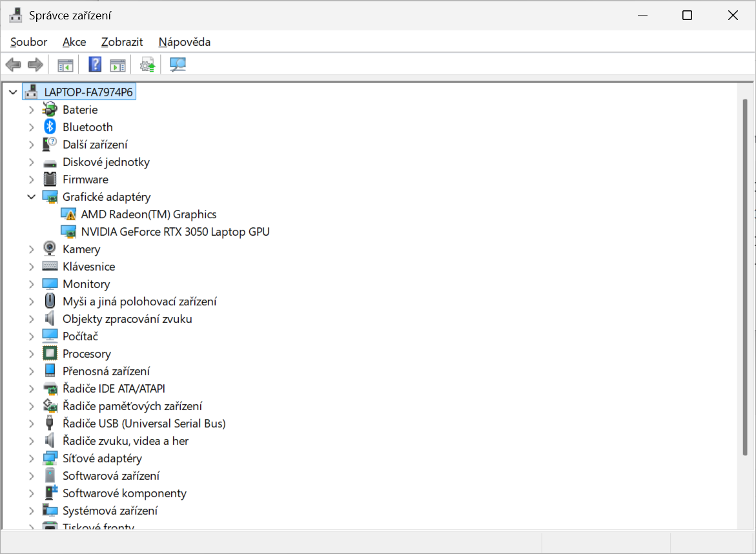Screen dimensions: 756x554
Task: Select Softwarové komponenty item
Action: [125, 493]
